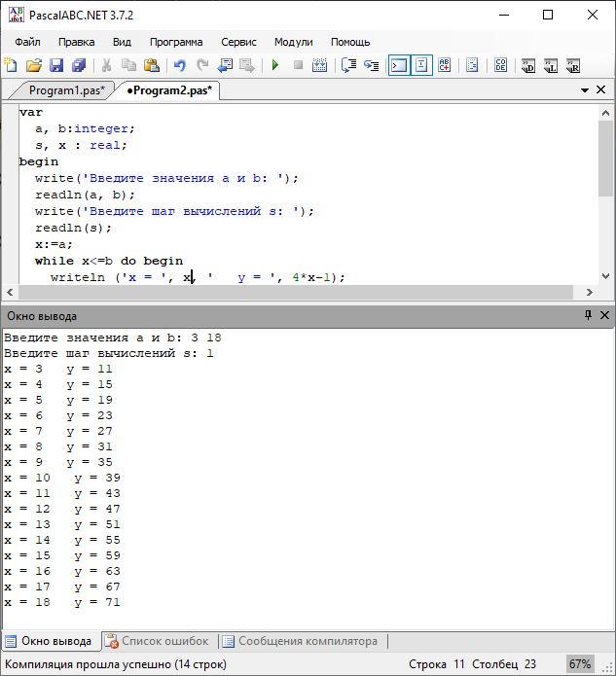This screenshot has width=616, height=676.
Task: Undo the last edit
Action: click(179, 65)
